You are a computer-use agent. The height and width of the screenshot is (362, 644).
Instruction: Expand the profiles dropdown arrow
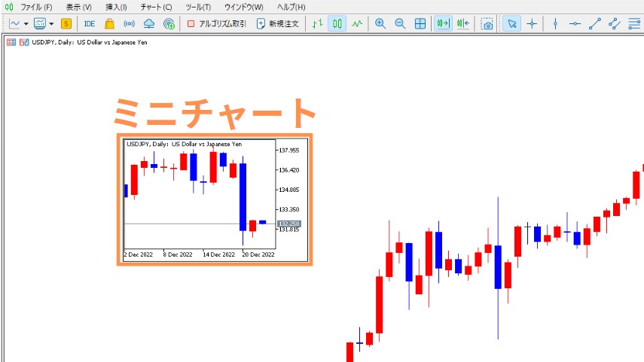tap(51, 24)
